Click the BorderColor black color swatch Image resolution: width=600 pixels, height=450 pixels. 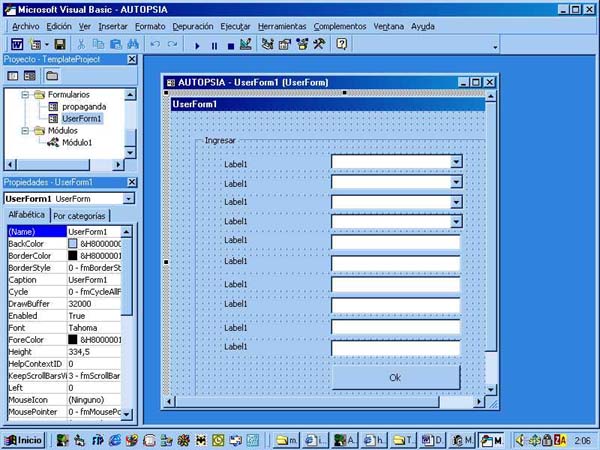click(x=73, y=257)
